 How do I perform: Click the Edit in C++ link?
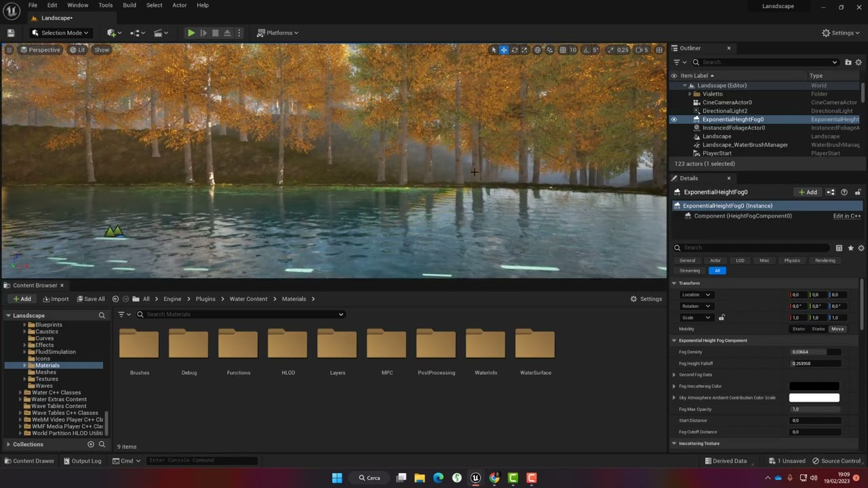pyautogui.click(x=847, y=216)
